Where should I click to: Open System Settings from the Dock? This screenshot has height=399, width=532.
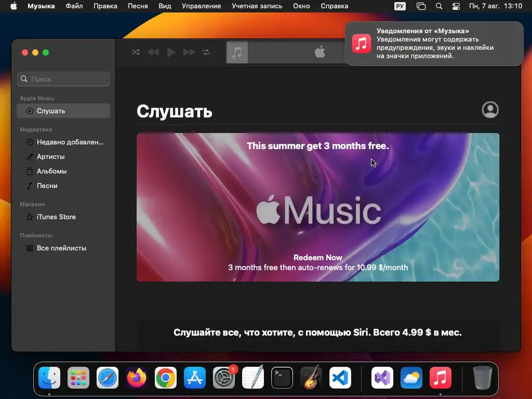224,378
